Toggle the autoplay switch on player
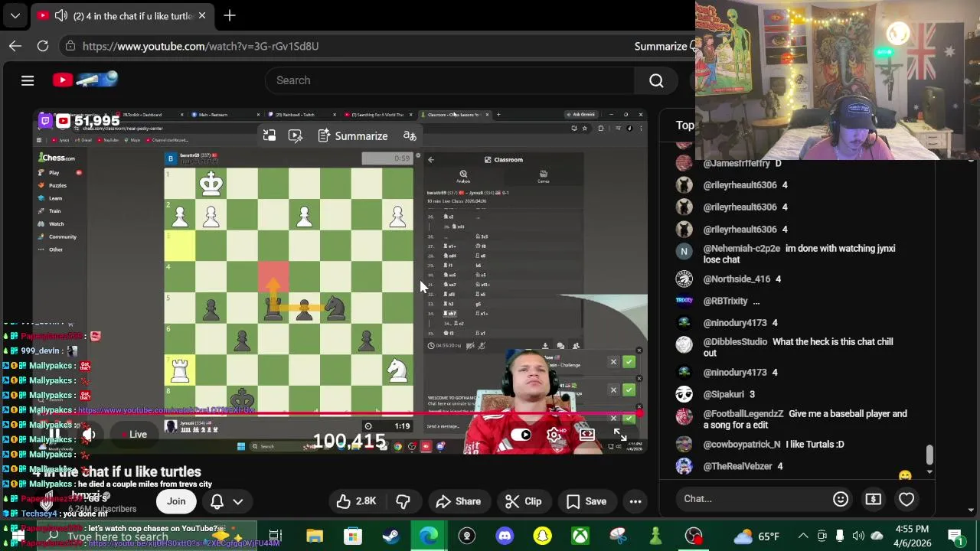This screenshot has height=551, width=980. pyautogui.click(x=521, y=435)
